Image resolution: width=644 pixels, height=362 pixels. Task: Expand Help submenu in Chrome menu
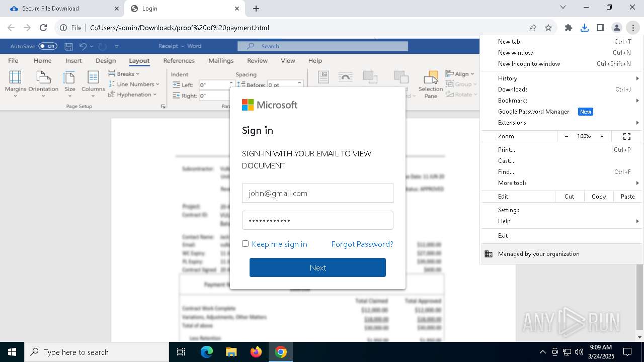(x=561, y=221)
